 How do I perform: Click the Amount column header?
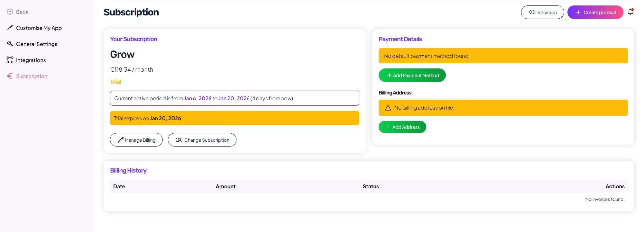225,186
